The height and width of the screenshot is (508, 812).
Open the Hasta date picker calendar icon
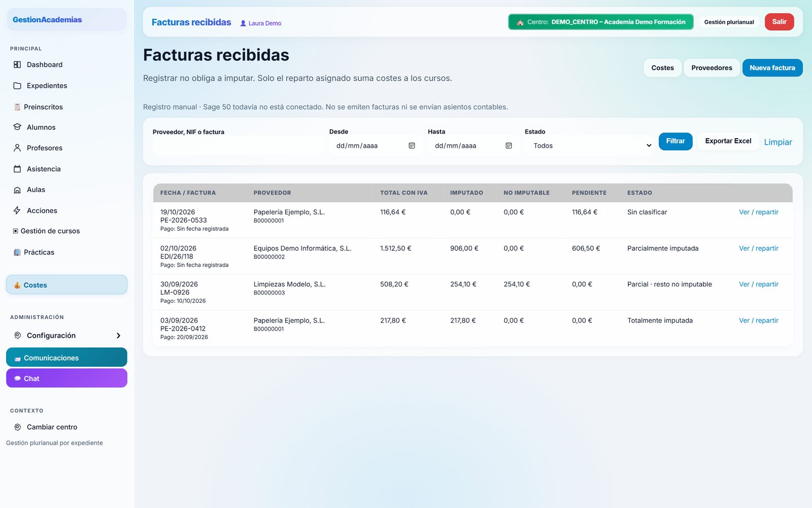(x=509, y=145)
